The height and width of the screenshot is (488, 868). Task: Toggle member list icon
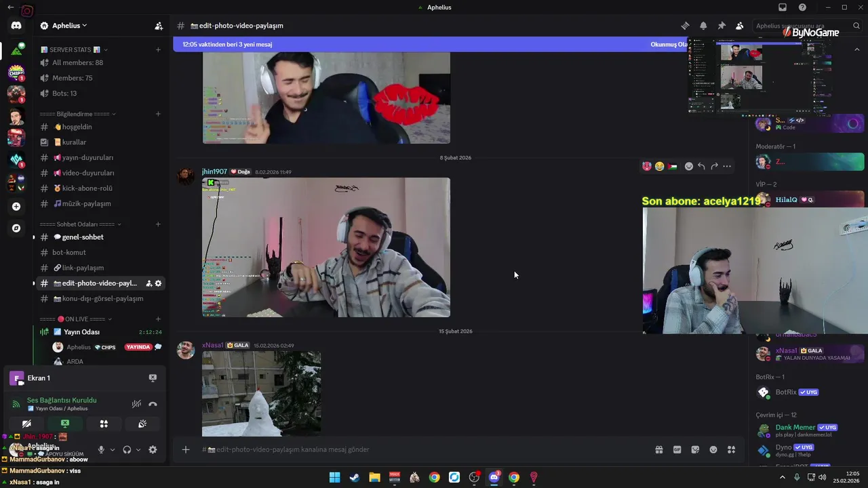coord(740,26)
